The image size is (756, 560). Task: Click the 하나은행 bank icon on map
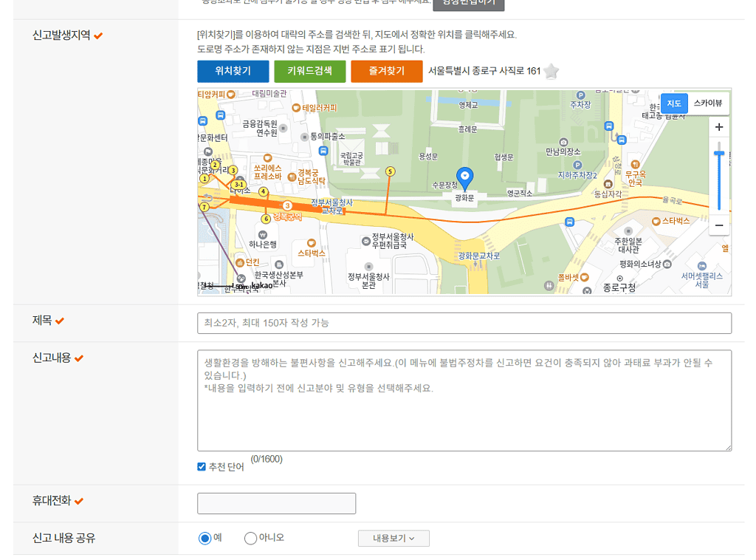(x=263, y=234)
